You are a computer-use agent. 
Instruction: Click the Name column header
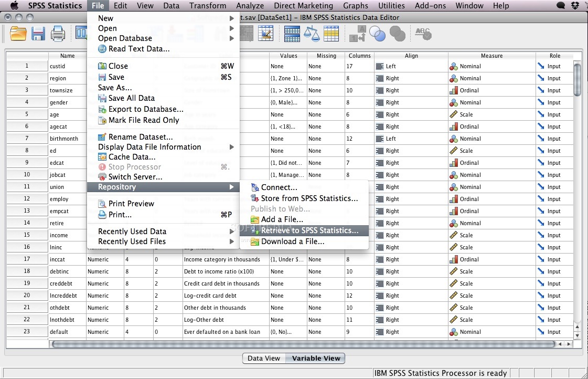(68, 56)
